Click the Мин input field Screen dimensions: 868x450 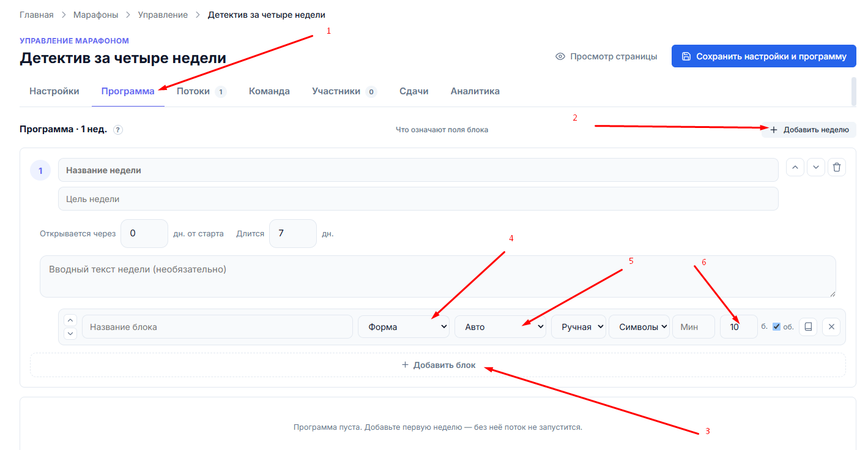click(694, 327)
